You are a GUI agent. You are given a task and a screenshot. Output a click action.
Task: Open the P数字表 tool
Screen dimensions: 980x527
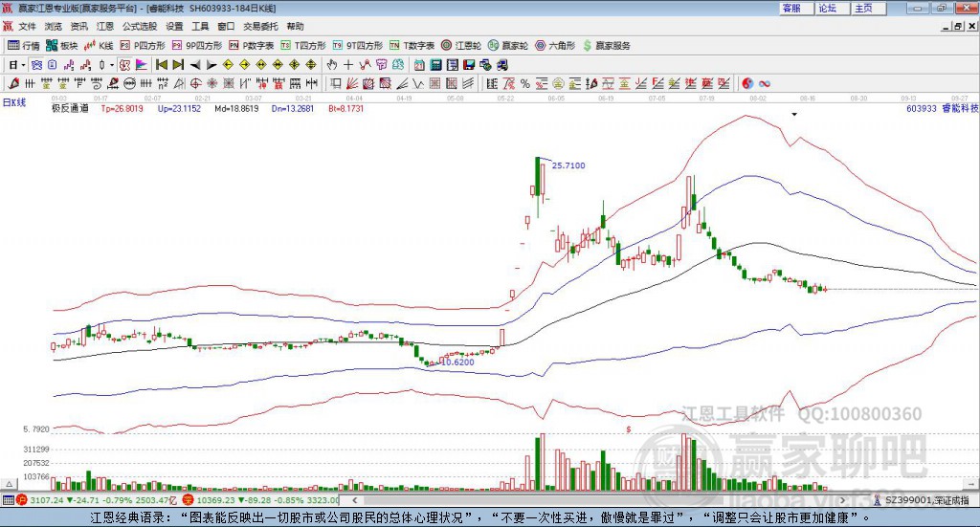tap(252, 46)
